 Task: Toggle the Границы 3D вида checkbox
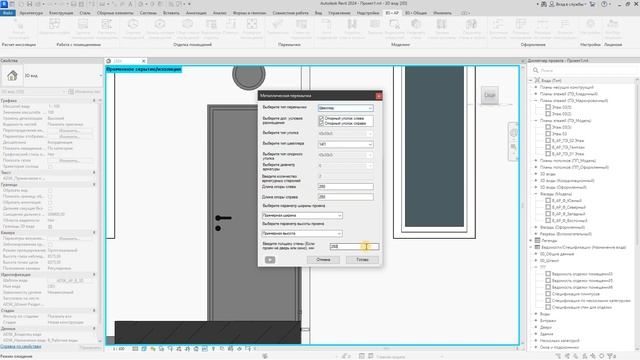point(50,226)
